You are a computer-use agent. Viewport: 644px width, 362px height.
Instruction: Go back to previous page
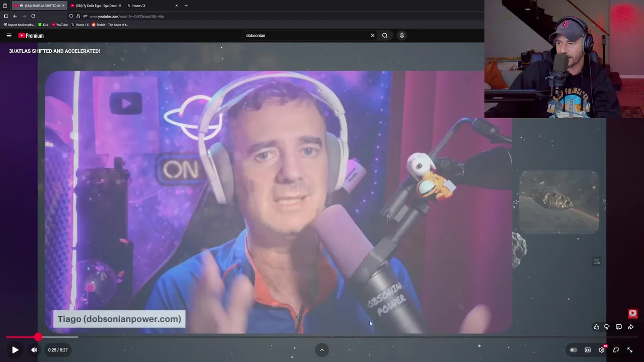click(15, 16)
